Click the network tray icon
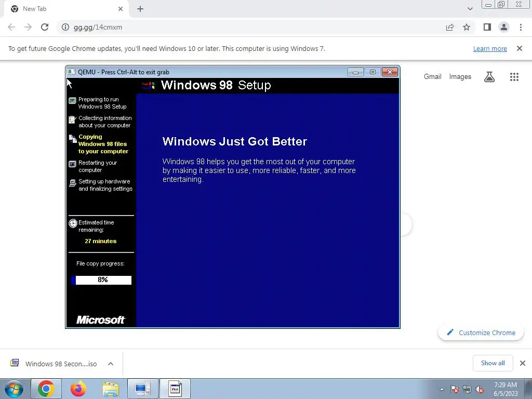 click(467, 390)
